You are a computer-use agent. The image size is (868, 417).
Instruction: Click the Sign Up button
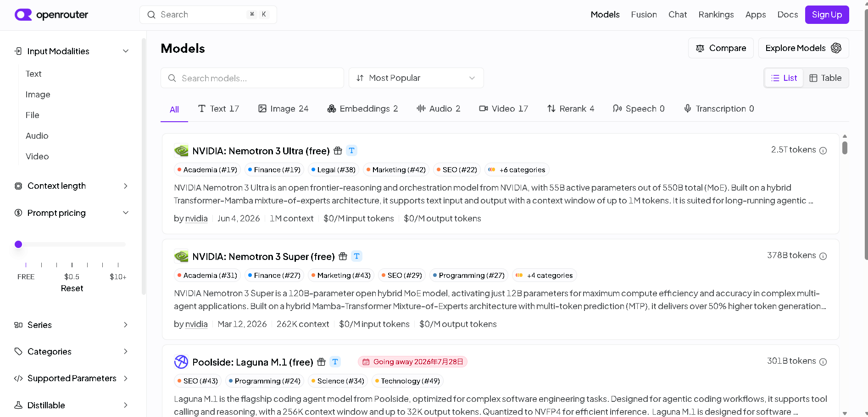827,15
